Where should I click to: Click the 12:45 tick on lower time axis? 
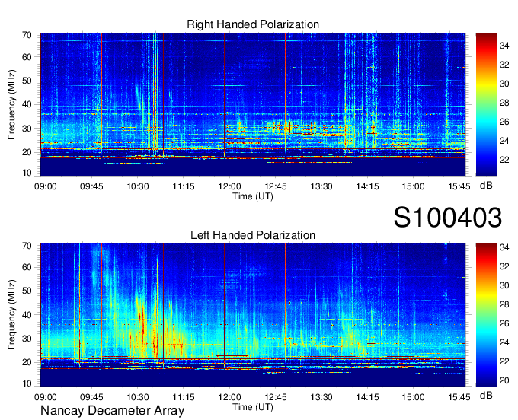276,397
